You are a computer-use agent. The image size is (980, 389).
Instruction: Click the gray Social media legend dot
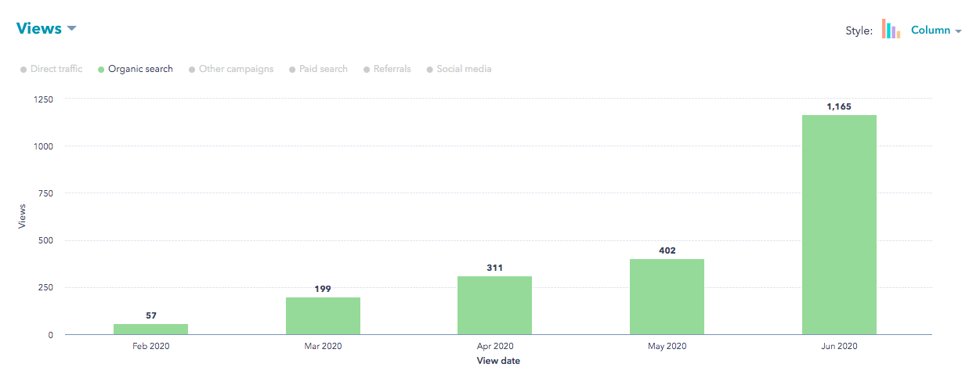coord(429,70)
